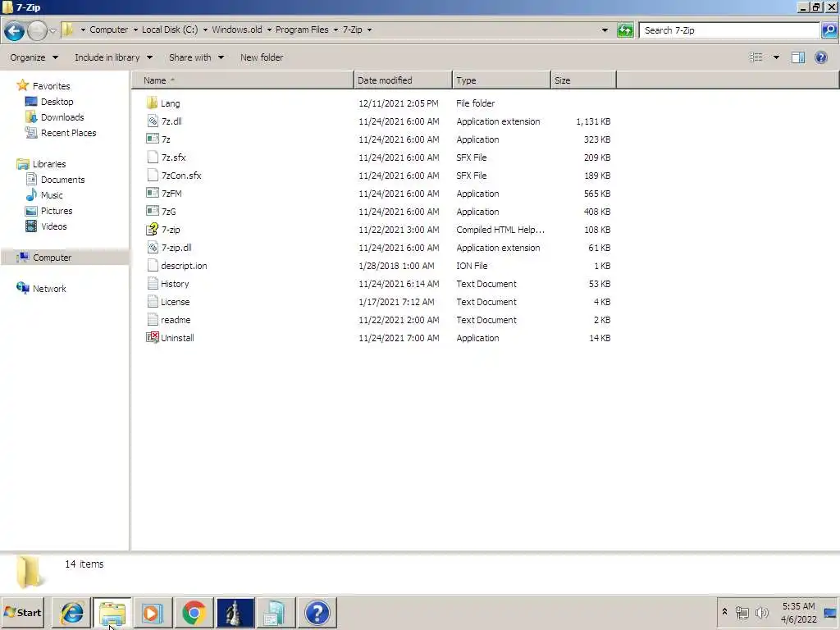Open Include in library menu
This screenshot has height=630, width=840.
[x=113, y=57]
